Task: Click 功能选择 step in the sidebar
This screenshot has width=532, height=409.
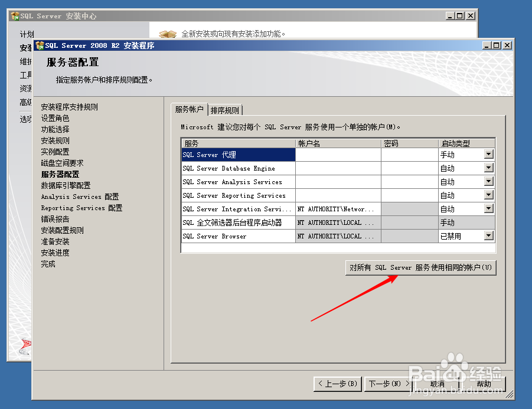Action: 55,129
